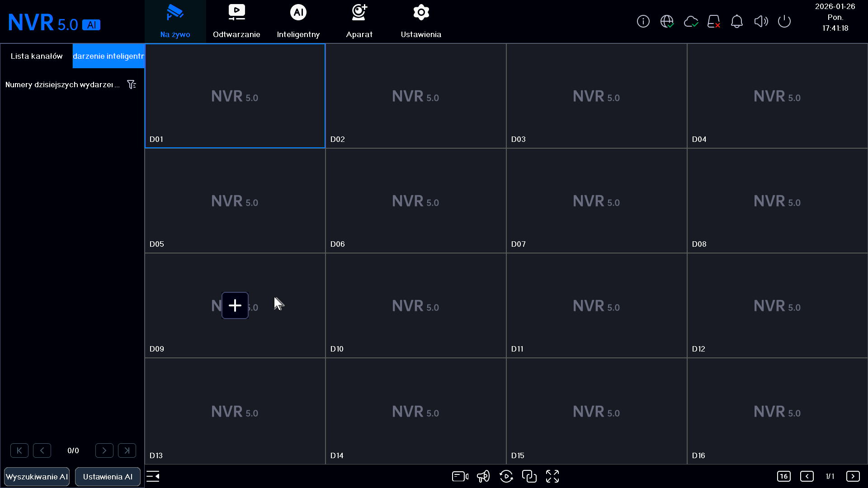Screen dimensions: 868x488
Task: Open the alarm notifications bell
Action: pos(737,21)
